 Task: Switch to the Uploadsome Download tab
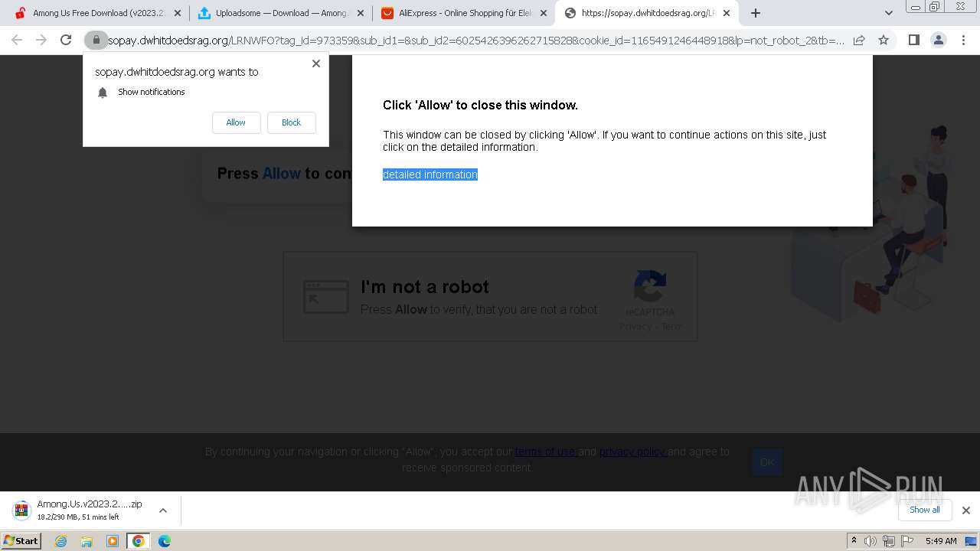point(279,13)
